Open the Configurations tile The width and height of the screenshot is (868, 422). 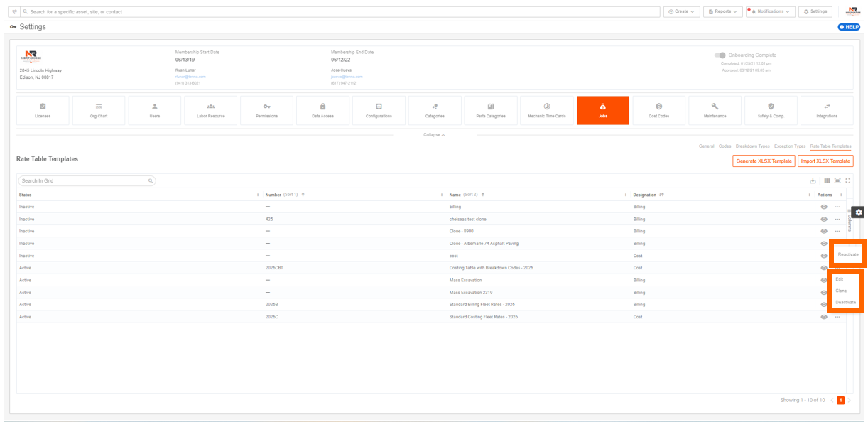click(x=379, y=110)
